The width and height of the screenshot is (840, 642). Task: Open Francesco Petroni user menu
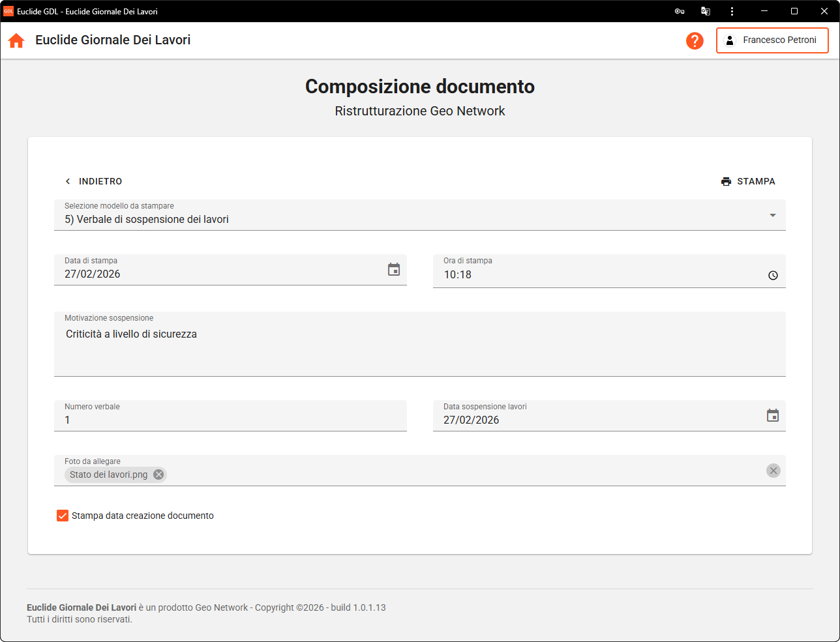pos(772,40)
